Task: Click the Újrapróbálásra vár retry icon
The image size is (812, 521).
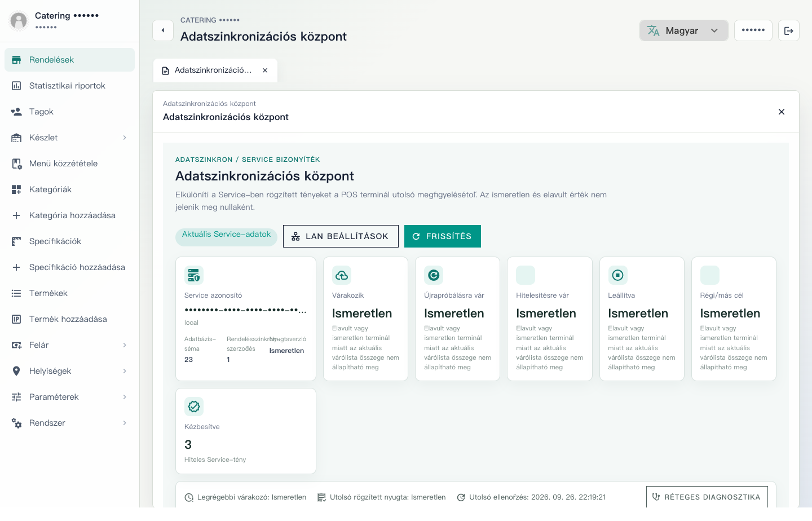Action: pos(434,275)
